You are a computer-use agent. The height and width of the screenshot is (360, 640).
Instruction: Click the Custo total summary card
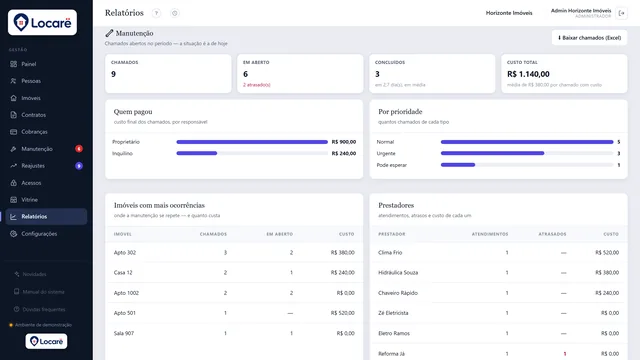tap(564, 73)
